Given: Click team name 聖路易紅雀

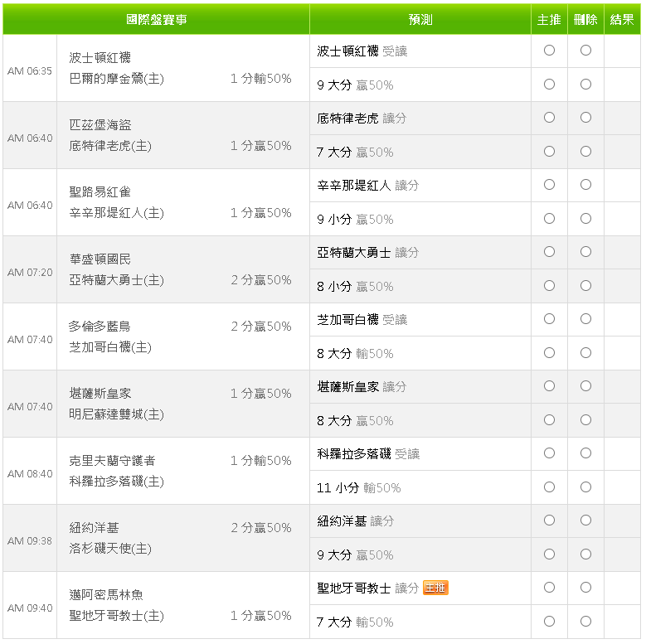Looking at the screenshot, I should click(x=100, y=192).
